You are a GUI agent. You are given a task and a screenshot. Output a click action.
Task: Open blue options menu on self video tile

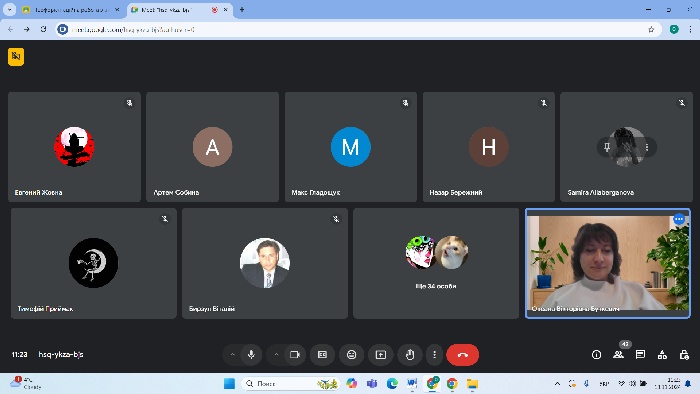point(679,219)
